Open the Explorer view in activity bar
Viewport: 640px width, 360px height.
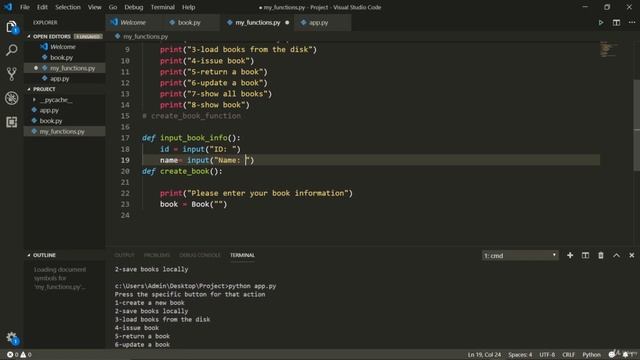[x=11, y=27]
